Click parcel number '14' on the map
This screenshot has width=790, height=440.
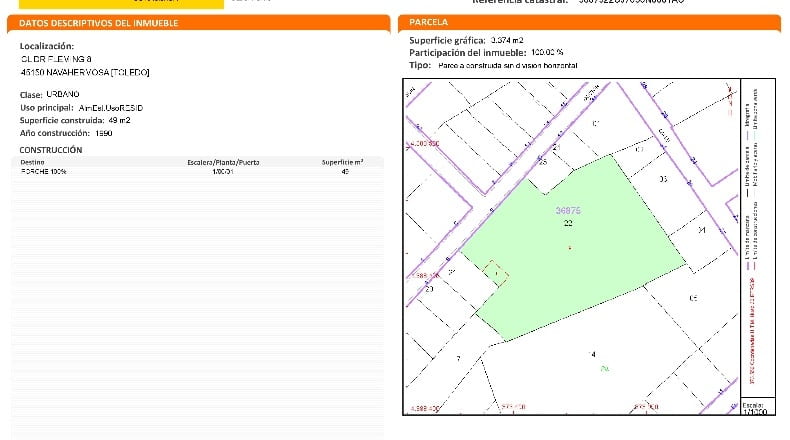click(592, 355)
